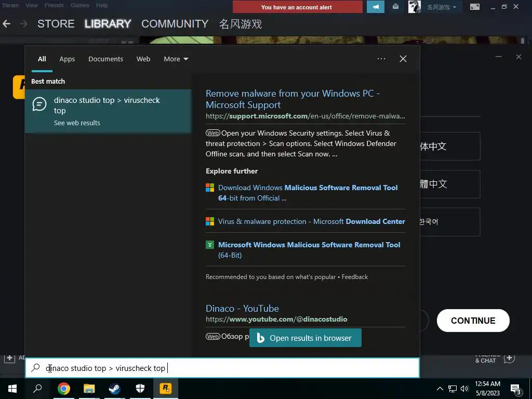The height and width of the screenshot is (399, 532).
Task: Click the Steam back navigation arrow
Action: (x=6, y=24)
